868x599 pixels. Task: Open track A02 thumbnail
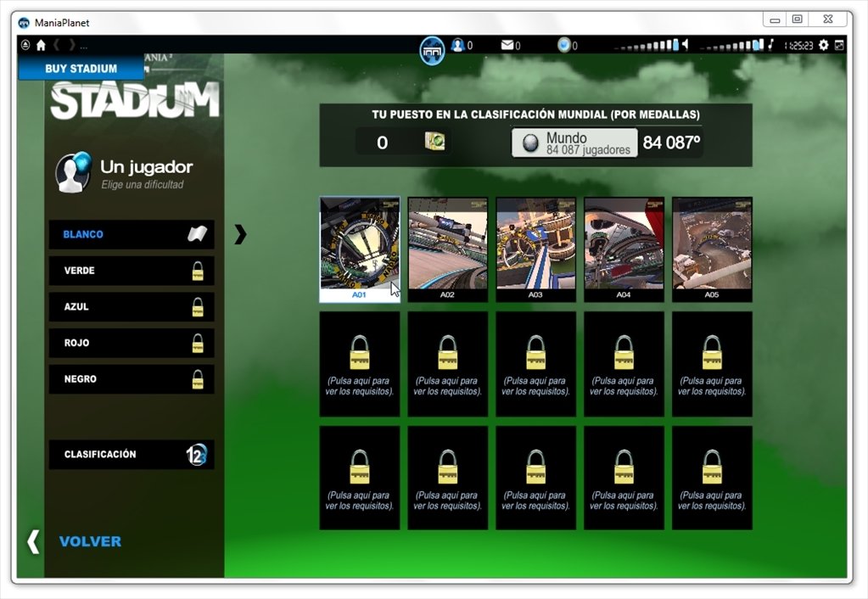point(448,249)
